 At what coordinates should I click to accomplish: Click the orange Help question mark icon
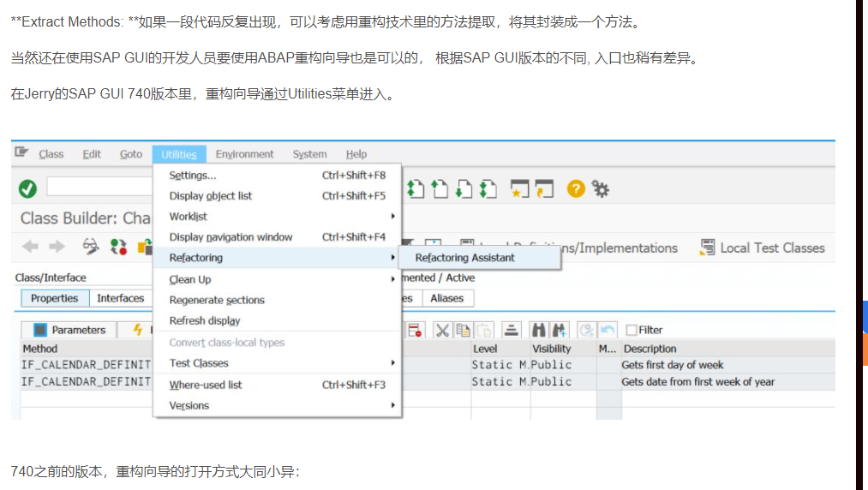pyautogui.click(x=576, y=188)
